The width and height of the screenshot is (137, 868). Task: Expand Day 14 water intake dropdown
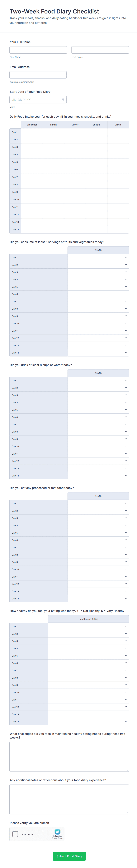point(98,476)
